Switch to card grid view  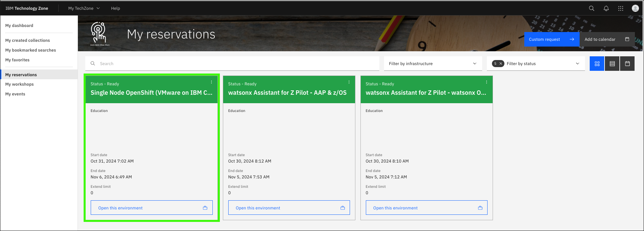click(597, 64)
